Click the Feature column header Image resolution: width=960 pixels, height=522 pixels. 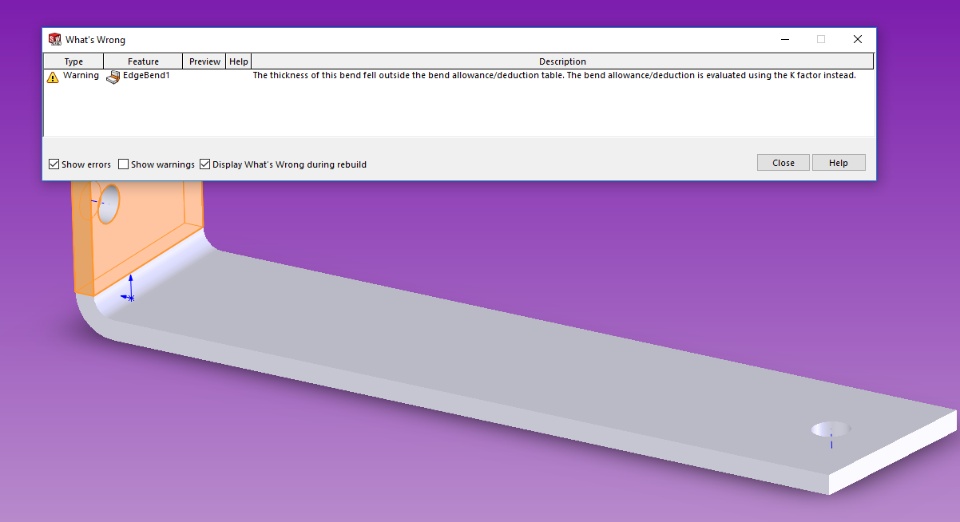click(x=143, y=61)
